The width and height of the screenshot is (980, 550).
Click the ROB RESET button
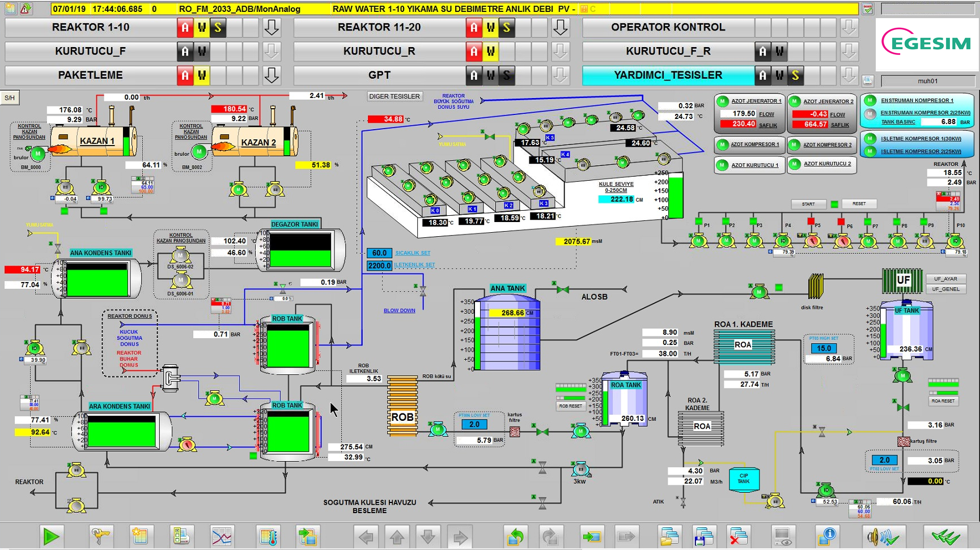pos(571,406)
